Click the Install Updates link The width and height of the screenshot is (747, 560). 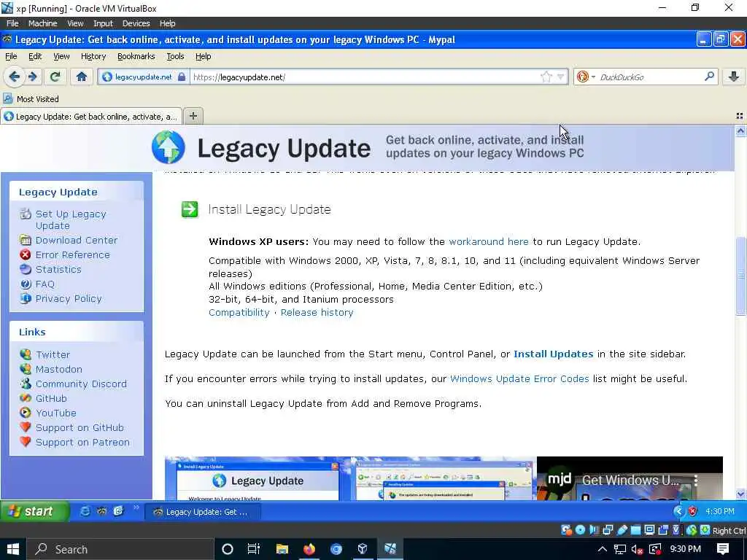coord(554,354)
